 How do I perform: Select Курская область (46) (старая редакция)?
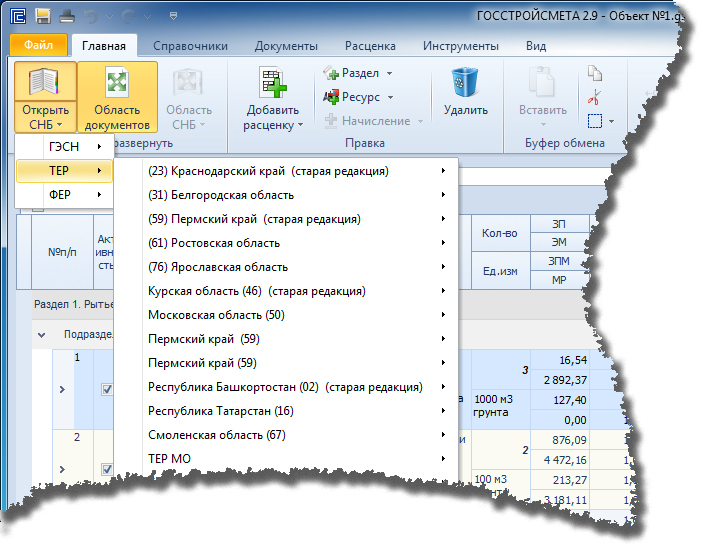tap(286, 291)
